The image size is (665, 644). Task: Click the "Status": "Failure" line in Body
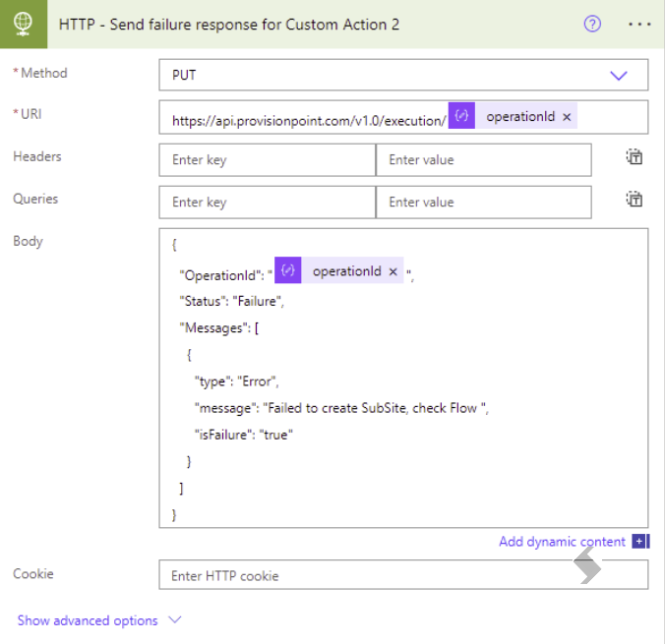(x=231, y=302)
